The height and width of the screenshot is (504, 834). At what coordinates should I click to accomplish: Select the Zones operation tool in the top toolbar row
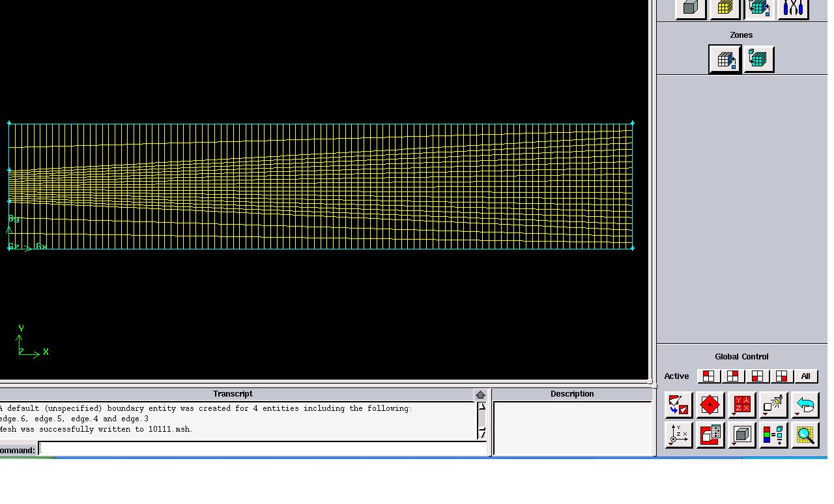coord(759,9)
